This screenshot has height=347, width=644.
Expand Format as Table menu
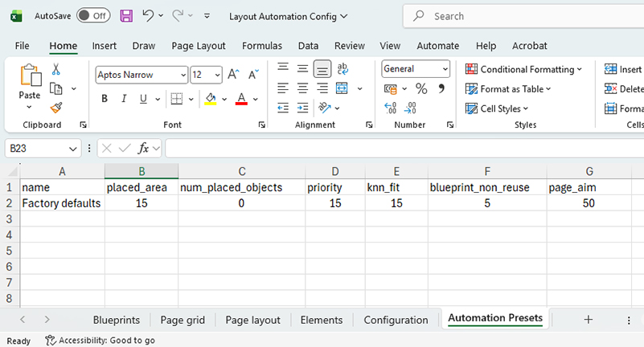(508, 89)
